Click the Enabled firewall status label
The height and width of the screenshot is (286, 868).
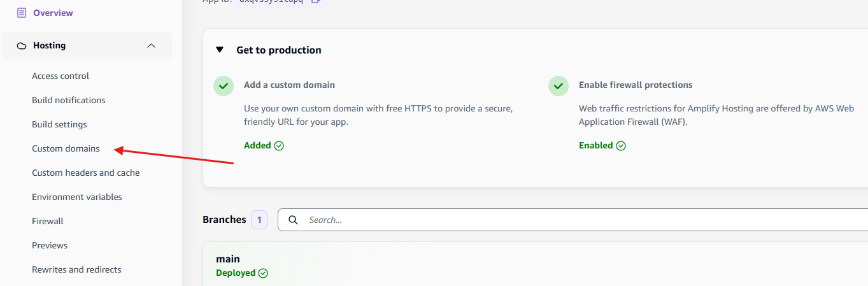[x=595, y=145]
